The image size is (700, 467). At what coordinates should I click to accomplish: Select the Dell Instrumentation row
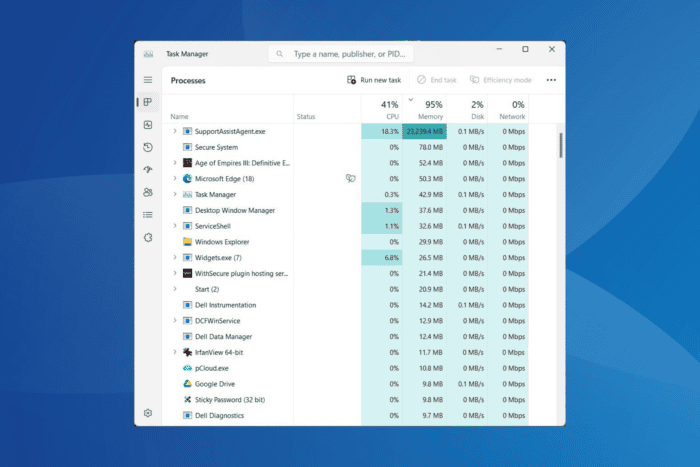point(346,305)
